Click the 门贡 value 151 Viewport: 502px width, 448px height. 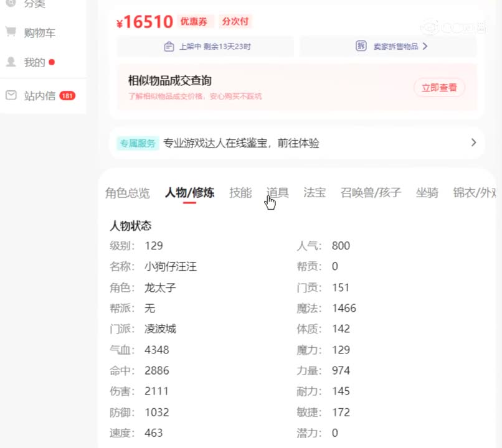(x=341, y=287)
